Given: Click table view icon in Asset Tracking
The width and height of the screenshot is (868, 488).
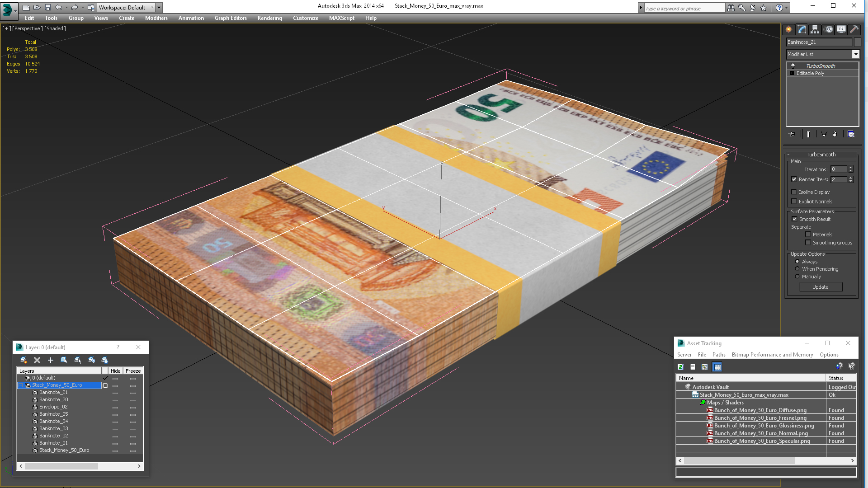Looking at the screenshot, I should pos(717,367).
